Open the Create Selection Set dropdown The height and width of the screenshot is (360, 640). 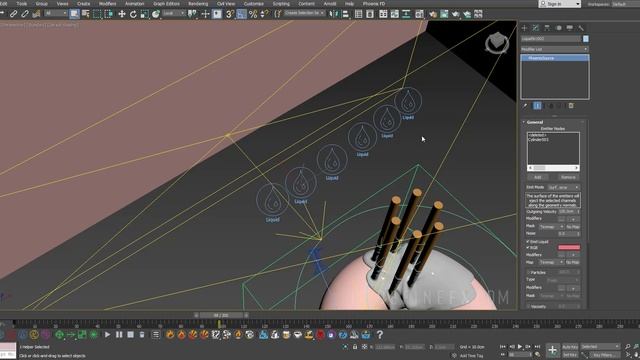pyautogui.click(x=304, y=13)
